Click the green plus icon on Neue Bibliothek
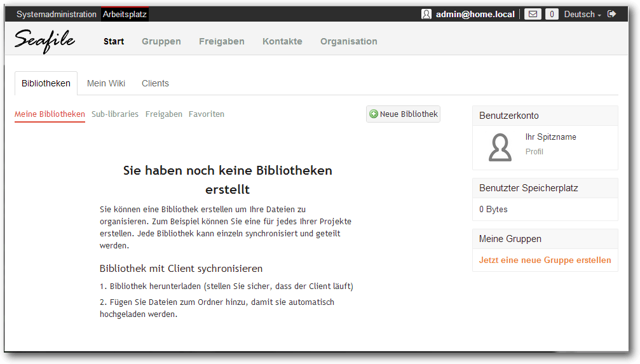 pos(374,114)
